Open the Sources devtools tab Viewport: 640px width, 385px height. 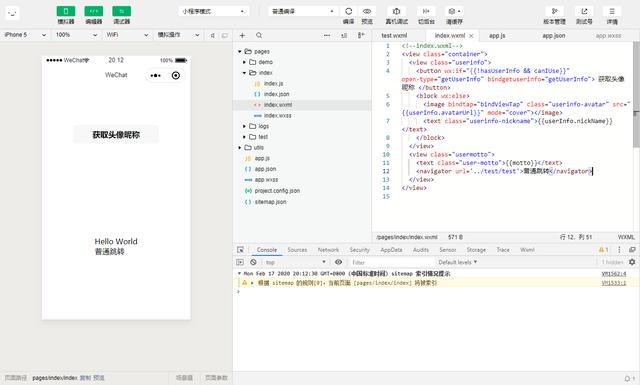pos(297,250)
